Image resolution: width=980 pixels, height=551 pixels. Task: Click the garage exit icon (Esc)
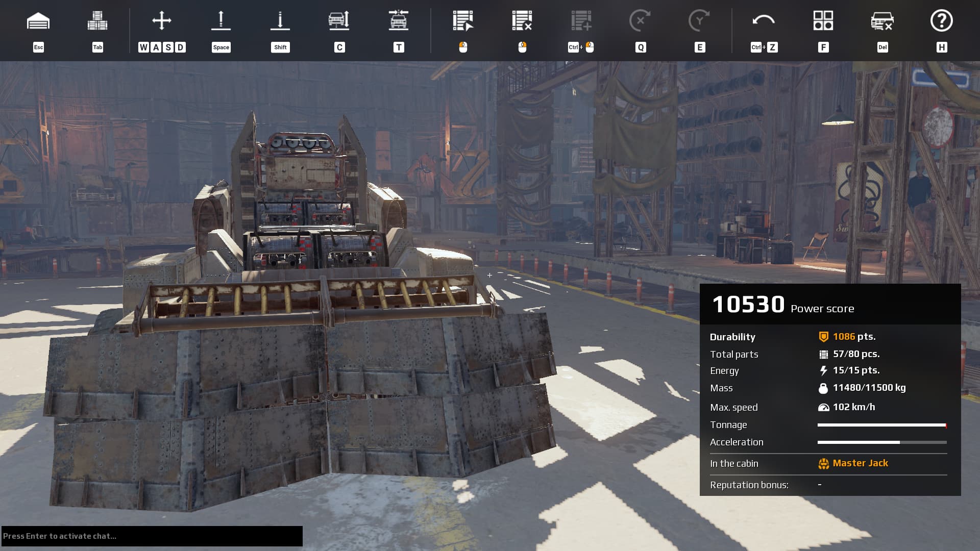point(38,21)
